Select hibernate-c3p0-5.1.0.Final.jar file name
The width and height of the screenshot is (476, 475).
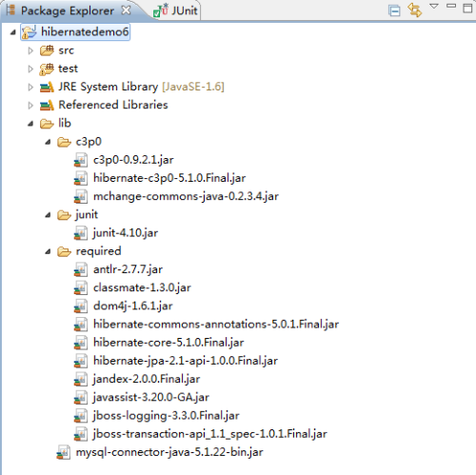(x=169, y=178)
